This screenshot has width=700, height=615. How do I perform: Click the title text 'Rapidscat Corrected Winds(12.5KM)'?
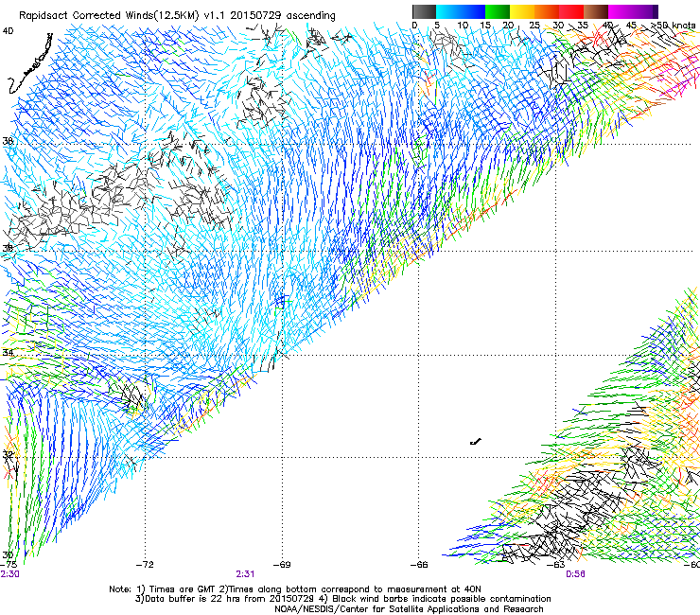tap(109, 16)
